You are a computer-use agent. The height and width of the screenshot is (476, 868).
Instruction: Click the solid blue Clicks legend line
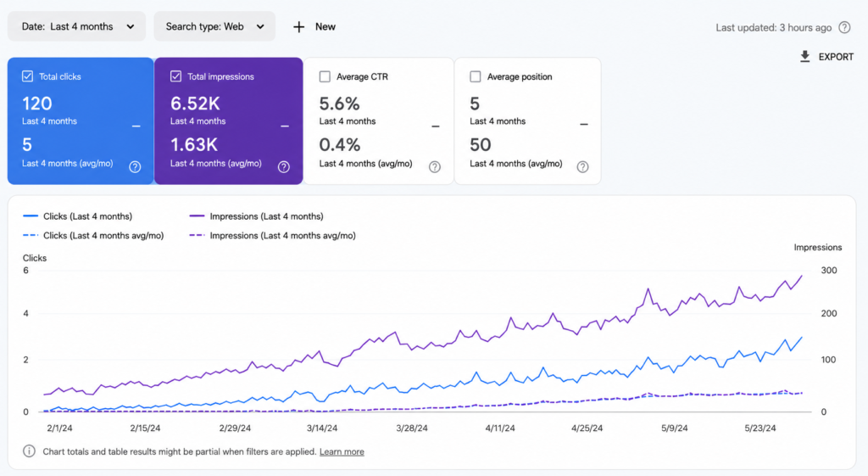coord(31,216)
